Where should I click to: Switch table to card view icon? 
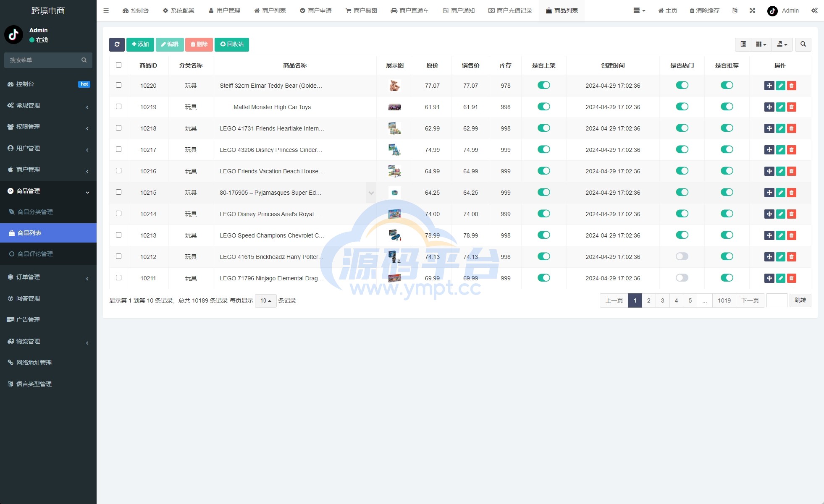(x=743, y=44)
